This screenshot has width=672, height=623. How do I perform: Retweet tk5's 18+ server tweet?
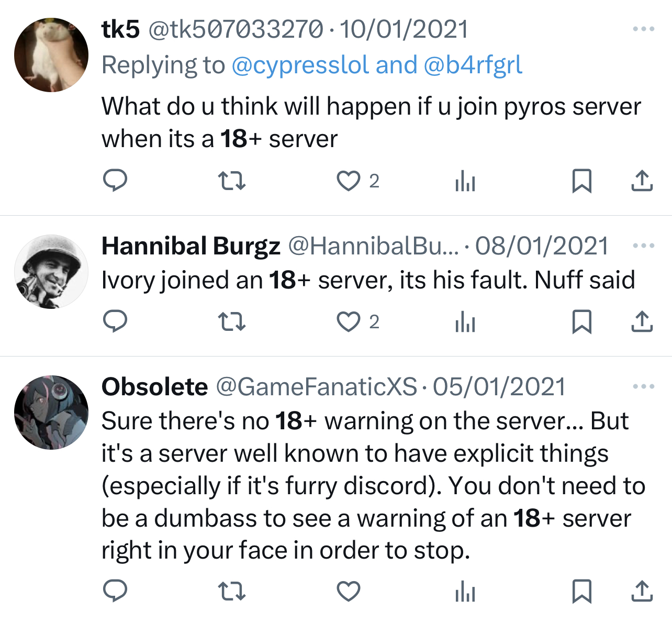point(231,181)
